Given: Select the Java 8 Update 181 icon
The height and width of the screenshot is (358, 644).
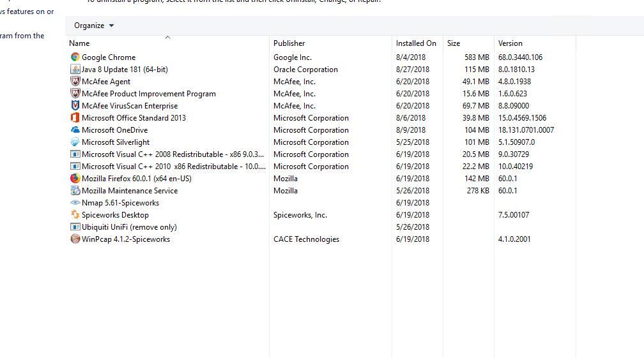Looking at the screenshot, I should click(x=75, y=70).
